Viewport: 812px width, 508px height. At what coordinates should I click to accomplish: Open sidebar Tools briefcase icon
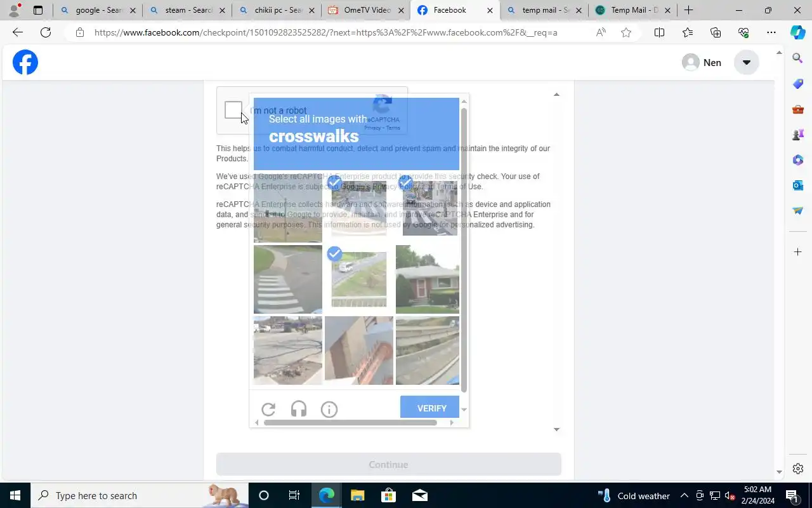point(798,109)
